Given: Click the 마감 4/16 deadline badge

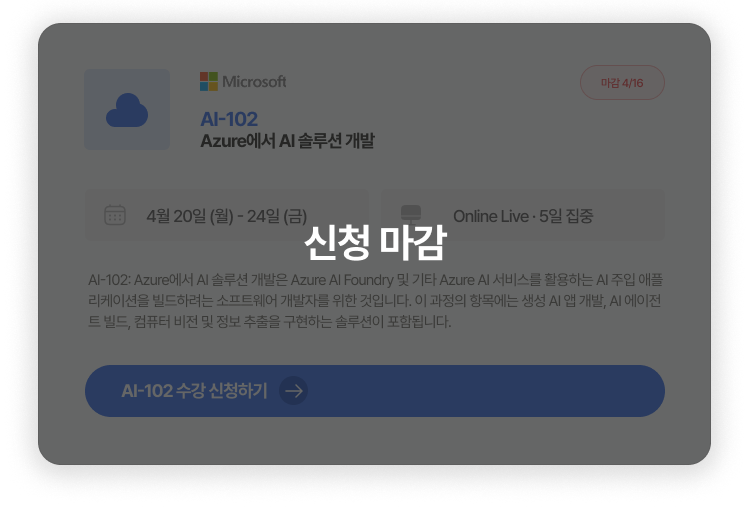Looking at the screenshot, I should (622, 83).
